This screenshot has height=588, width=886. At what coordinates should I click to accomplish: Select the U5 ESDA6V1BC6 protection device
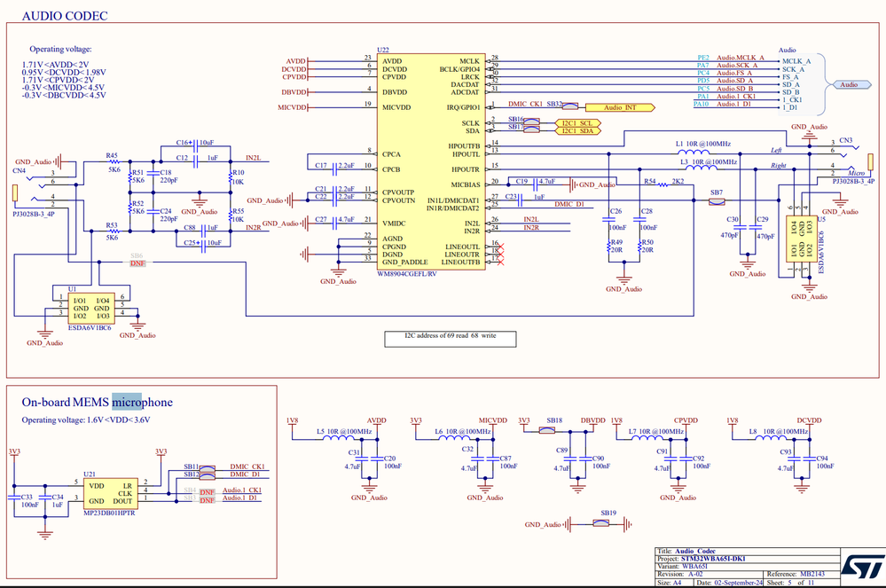[802, 238]
